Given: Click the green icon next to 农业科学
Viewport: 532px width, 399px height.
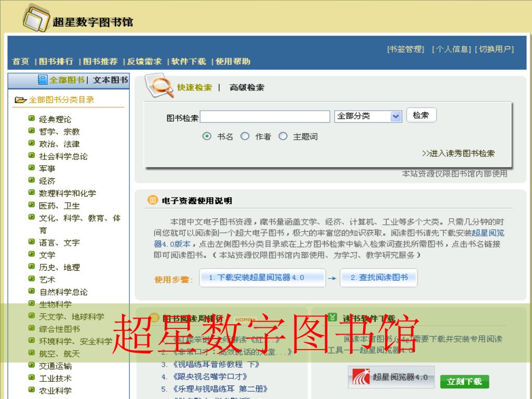Looking at the screenshot, I should pos(32,389).
